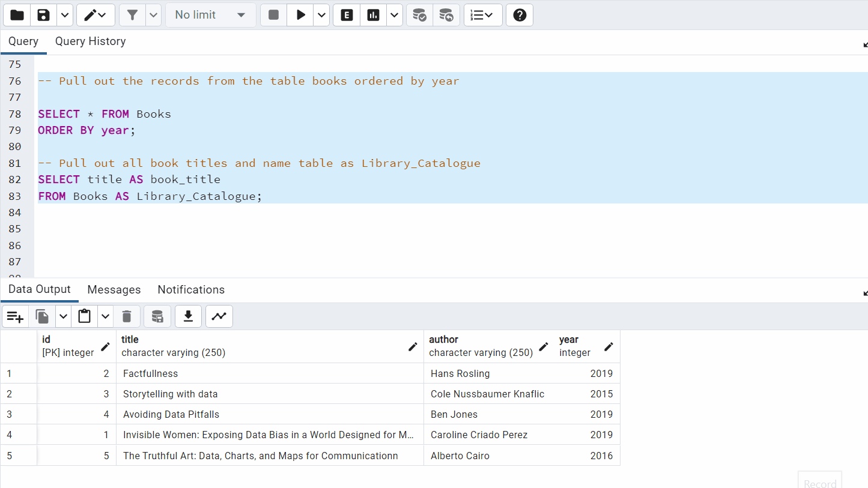868x488 pixels.
Task: Stop the running query with the square icon
Action: click(273, 15)
